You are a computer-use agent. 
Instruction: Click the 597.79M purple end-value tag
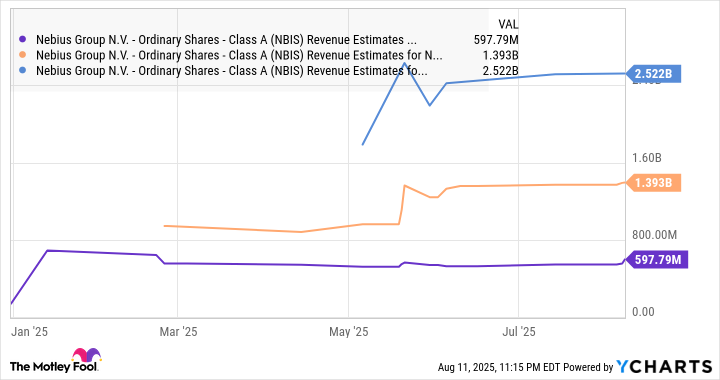click(x=657, y=260)
